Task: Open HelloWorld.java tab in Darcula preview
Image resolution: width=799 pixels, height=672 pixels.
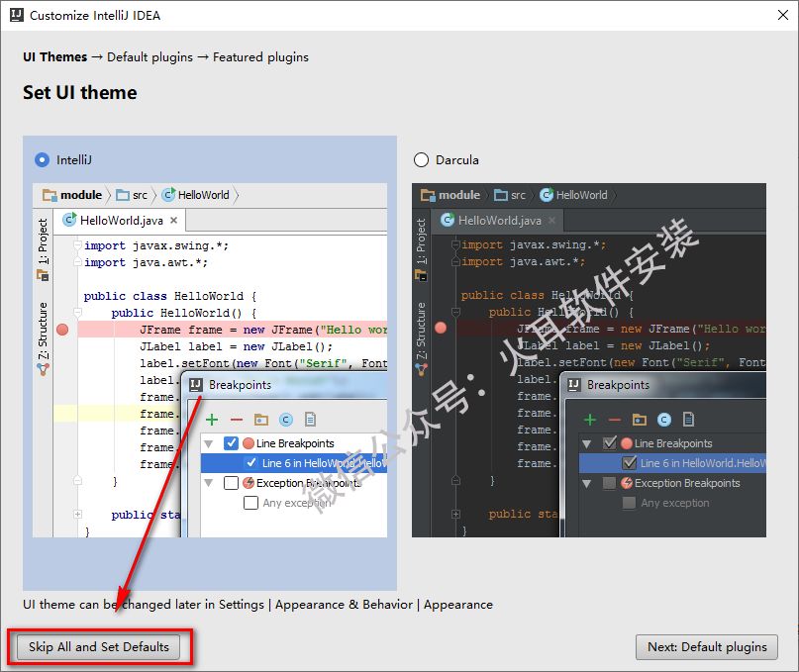Action: point(498,221)
